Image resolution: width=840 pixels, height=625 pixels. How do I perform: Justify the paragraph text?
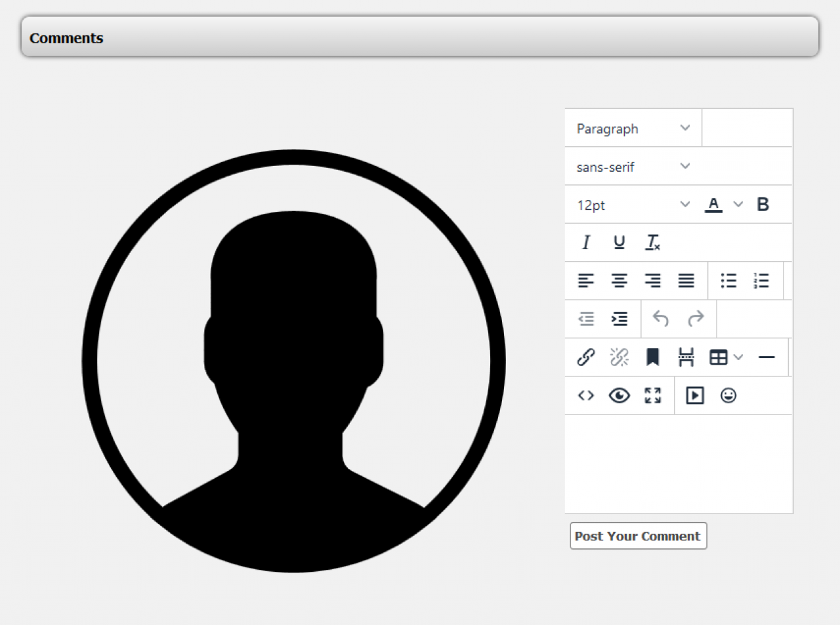(686, 281)
